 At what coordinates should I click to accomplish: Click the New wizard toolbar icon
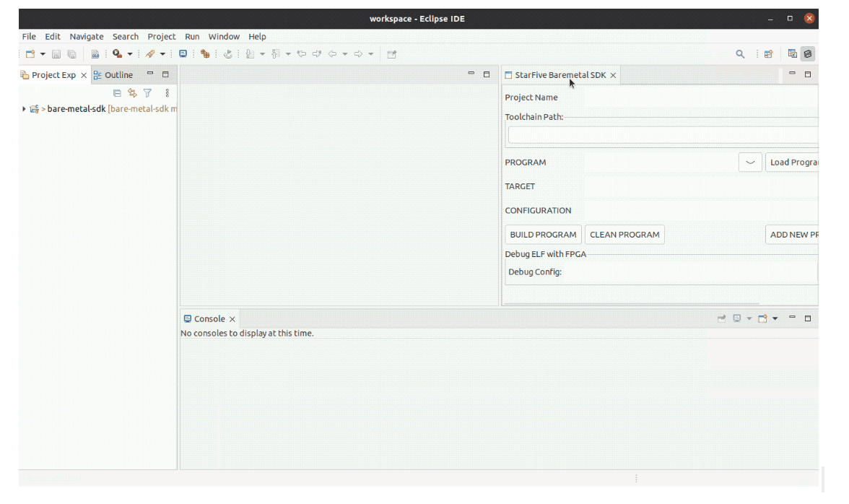pyautogui.click(x=30, y=54)
